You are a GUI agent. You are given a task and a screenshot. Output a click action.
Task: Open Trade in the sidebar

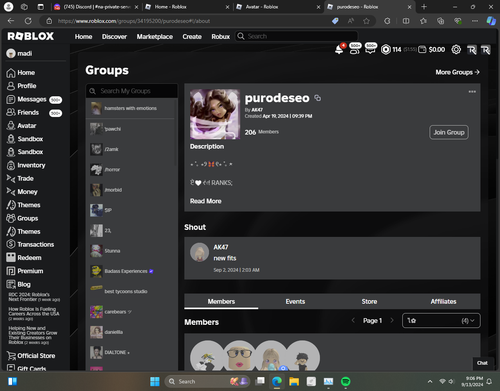pos(20,179)
